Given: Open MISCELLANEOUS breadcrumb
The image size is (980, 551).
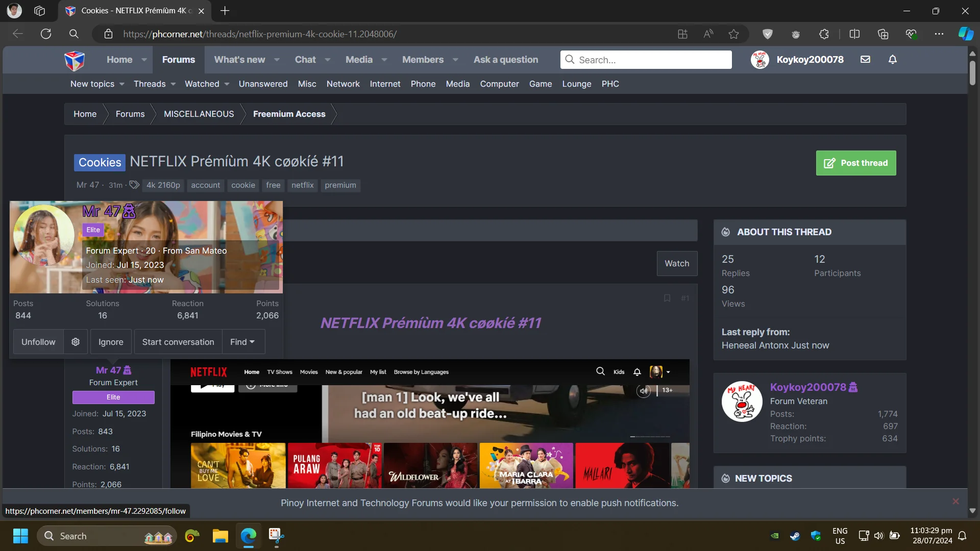Looking at the screenshot, I should [x=199, y=114].
